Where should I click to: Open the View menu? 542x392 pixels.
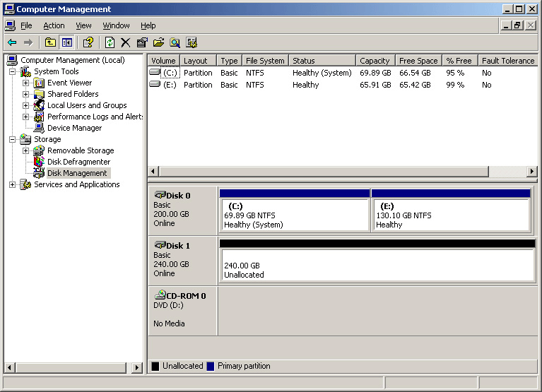pyautogui.click(x=83, y=25)
